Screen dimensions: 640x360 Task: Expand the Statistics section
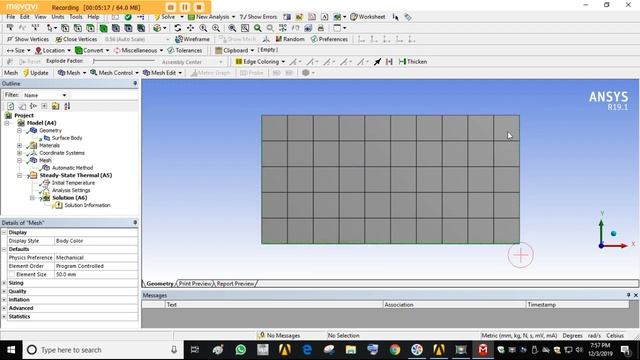[4, 316]
